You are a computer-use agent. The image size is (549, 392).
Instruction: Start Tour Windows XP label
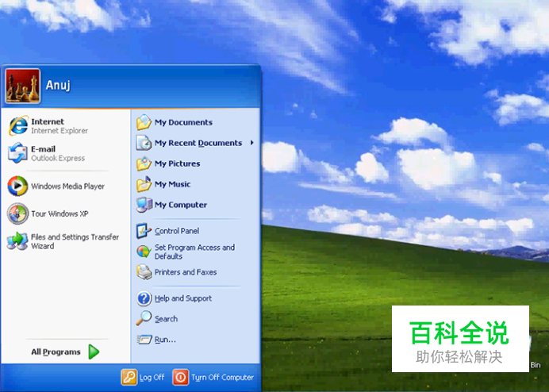[60, 213]
